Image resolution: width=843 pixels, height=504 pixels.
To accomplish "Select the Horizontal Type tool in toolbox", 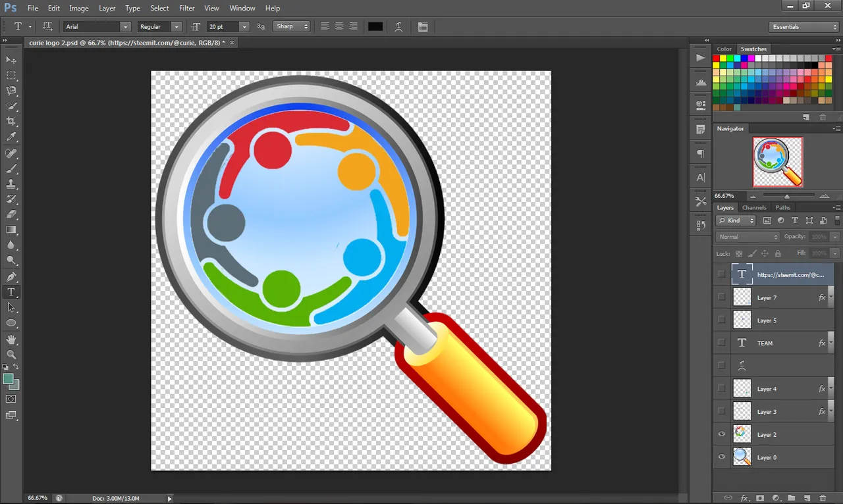I will click(11, 292).
